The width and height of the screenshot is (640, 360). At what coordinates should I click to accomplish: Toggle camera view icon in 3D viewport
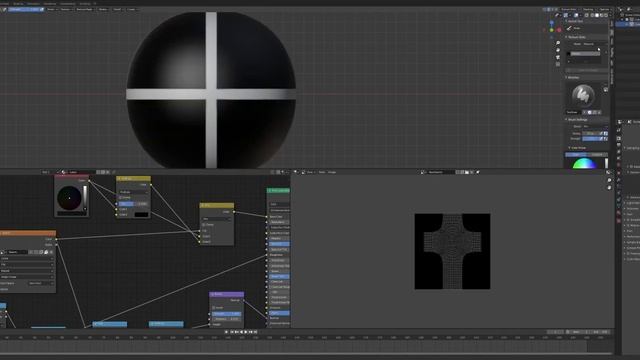558,57
